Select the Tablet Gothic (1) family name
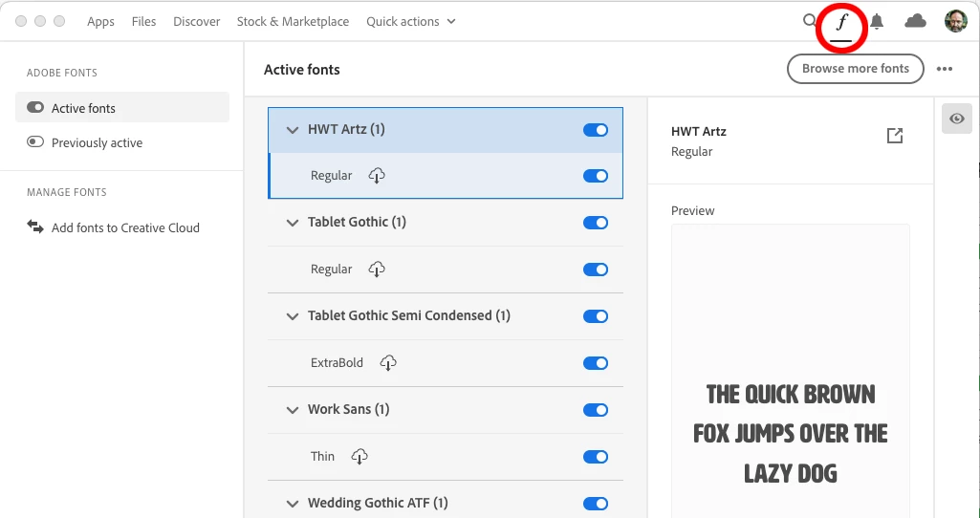 tap(357, 222)
